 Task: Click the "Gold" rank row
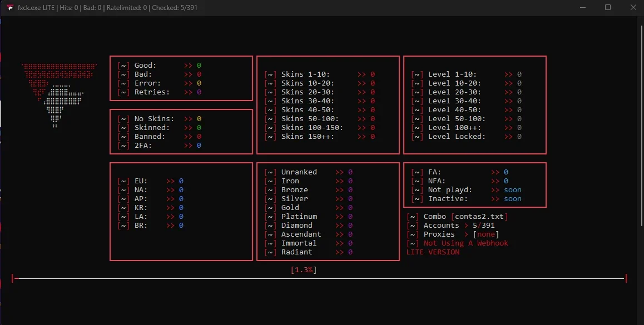[x=309, y=208]
